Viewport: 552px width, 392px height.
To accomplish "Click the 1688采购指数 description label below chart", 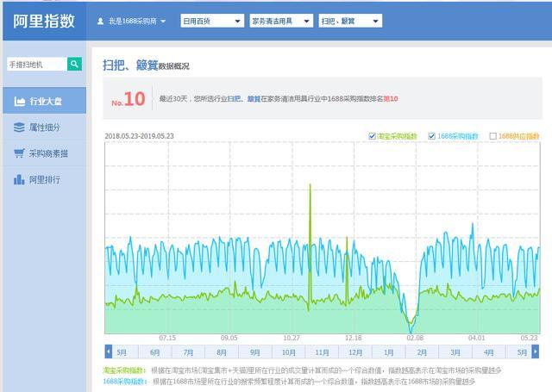I will (x=125, y=382).
